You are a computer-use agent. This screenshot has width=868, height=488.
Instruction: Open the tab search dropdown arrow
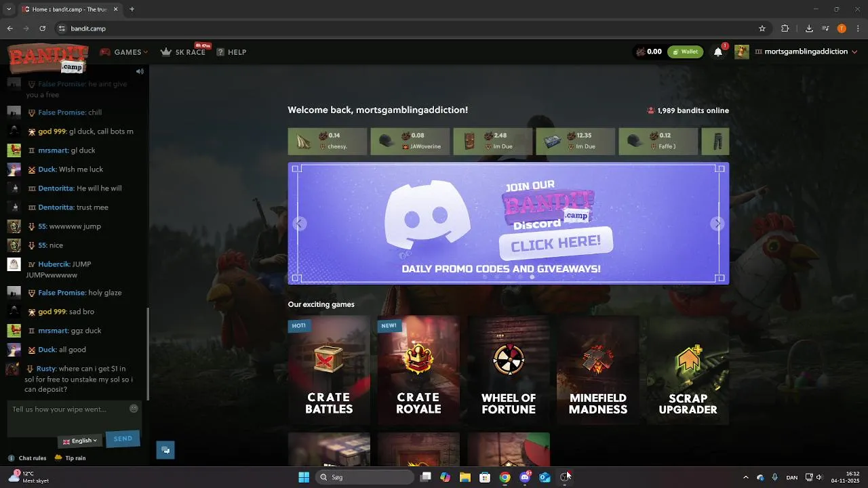click(x=9, y=9)
